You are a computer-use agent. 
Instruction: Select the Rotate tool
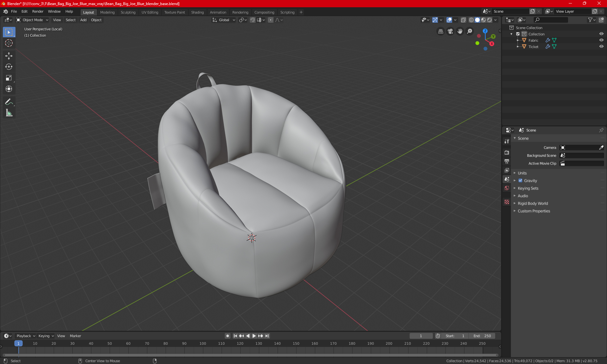pyautogui.click(x=9, y=67)
